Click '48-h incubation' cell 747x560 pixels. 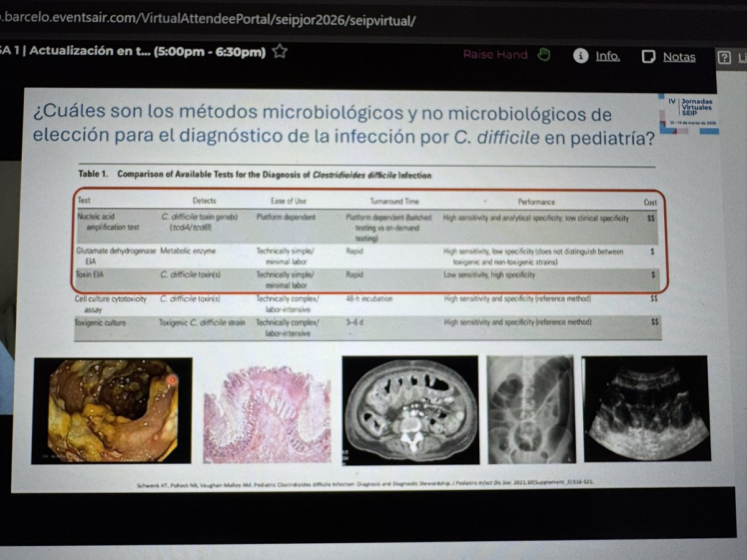(x=369, y=299)
